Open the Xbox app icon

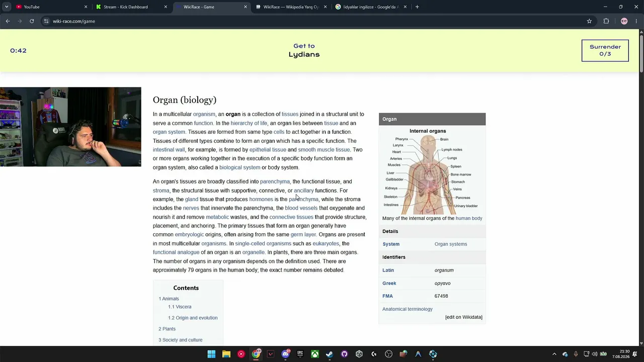[x=314, y=354]
